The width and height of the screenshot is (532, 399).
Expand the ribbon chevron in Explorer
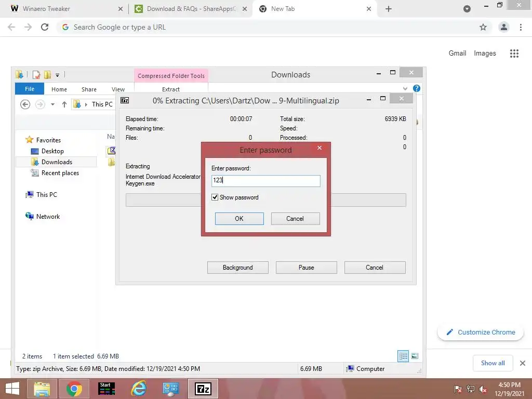(x=405, y=88)
